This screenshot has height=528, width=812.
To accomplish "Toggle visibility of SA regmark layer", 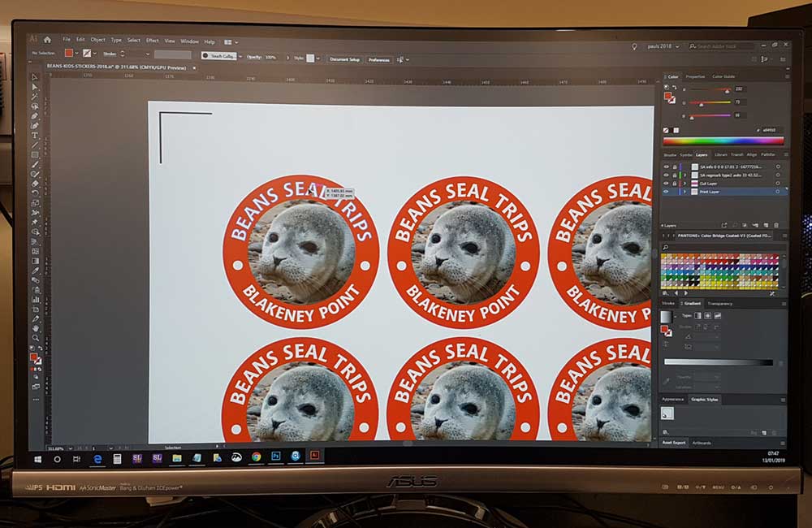I will (x=667, y=175).
